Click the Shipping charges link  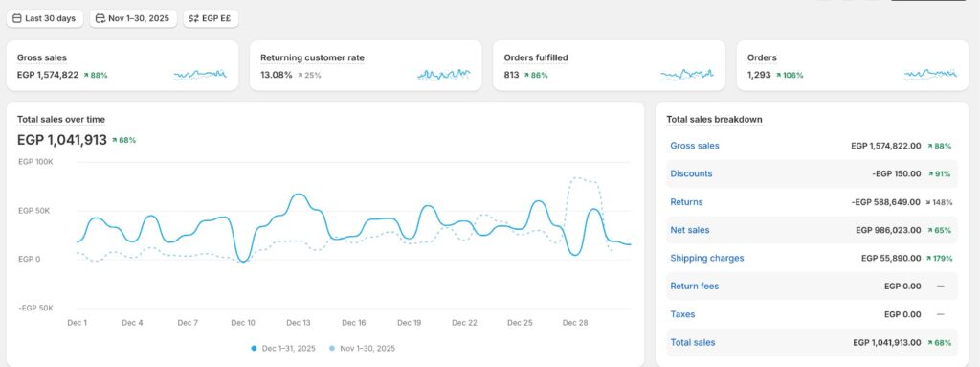pyautogui.click(x=707, y=258)
